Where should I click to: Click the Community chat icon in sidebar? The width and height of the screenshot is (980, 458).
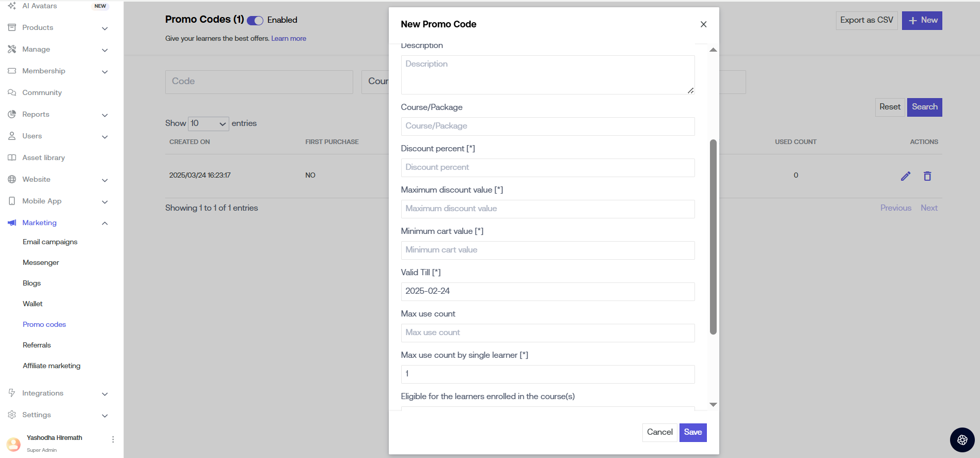pos(12,92)
